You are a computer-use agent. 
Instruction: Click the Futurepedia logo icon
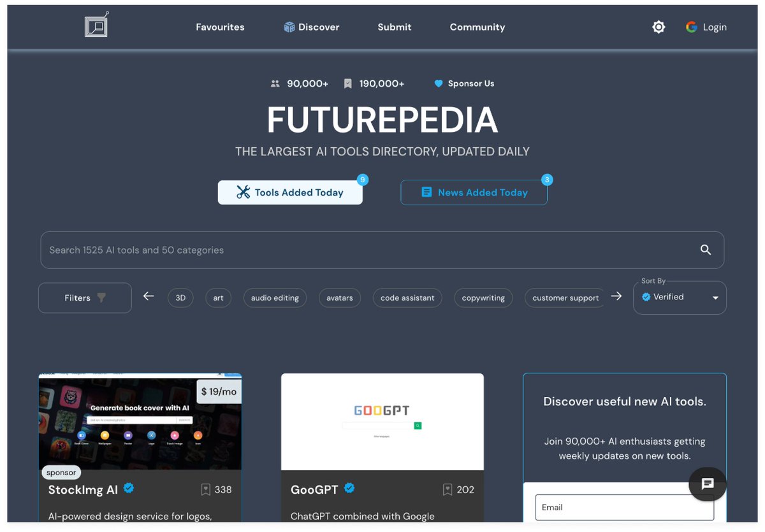pos(97,25)
